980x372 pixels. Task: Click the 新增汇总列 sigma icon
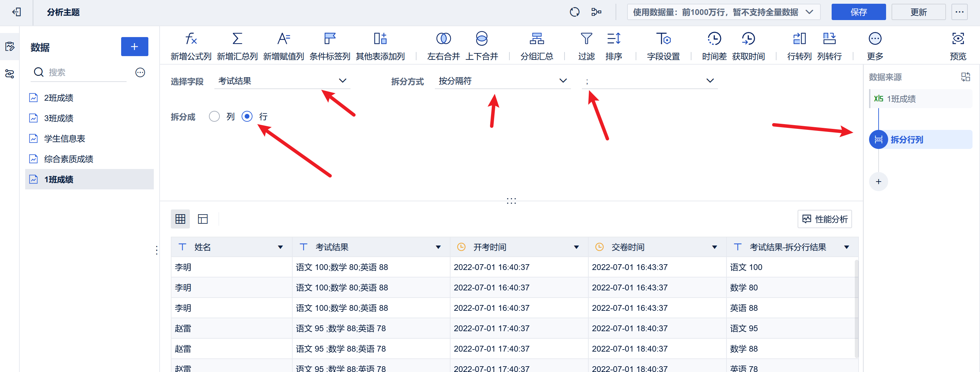237,39
